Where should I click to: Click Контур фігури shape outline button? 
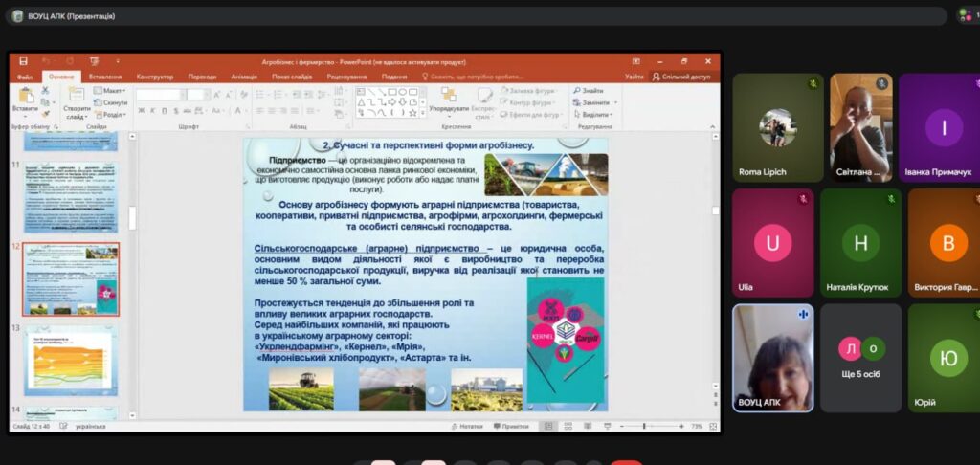pyautogui.click(x=528, y=103)
